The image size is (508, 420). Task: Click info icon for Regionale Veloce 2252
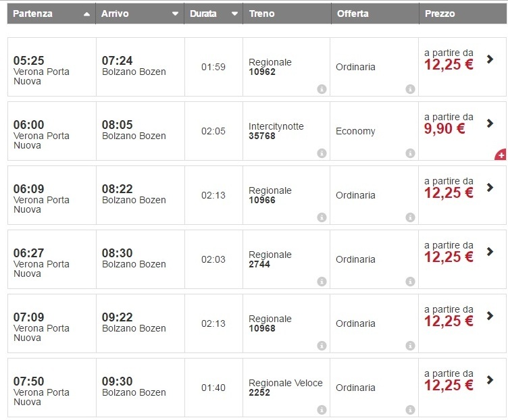coord(322,410)
